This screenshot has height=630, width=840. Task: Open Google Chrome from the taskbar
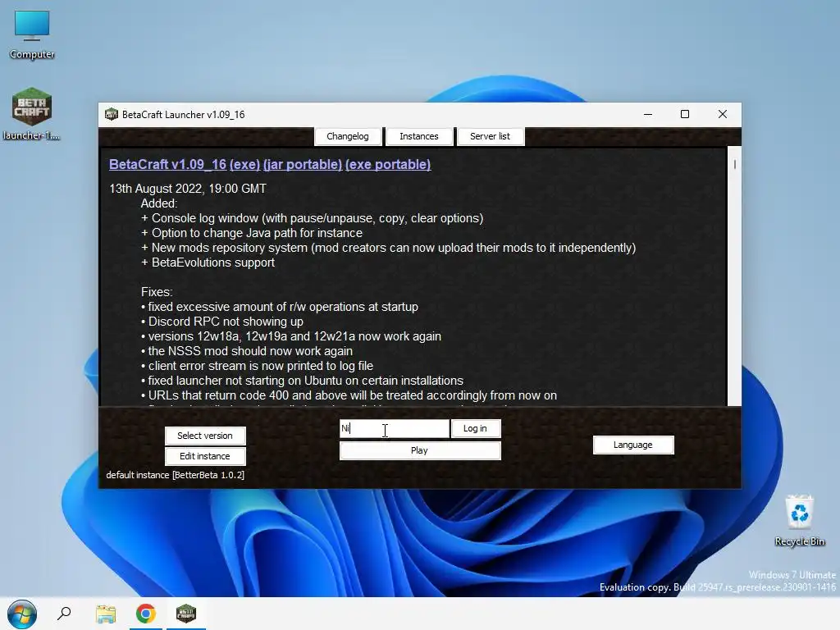(146, 614)
